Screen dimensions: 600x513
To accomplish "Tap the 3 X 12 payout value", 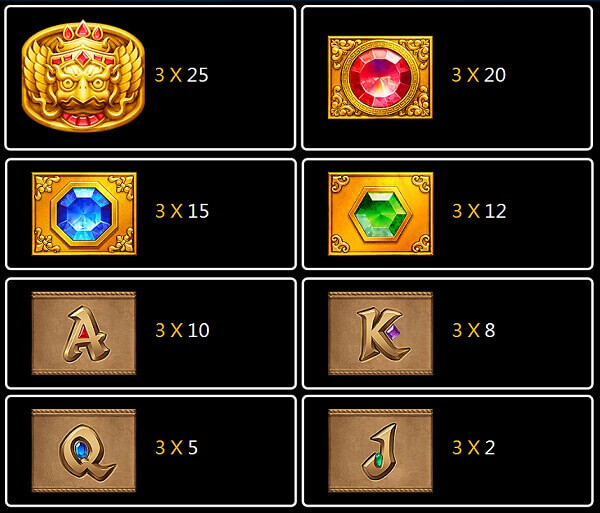I will pos(479,211).
